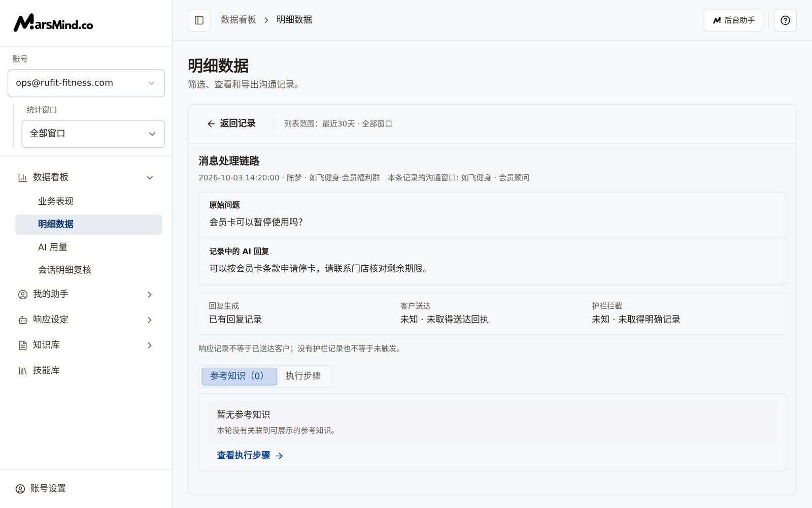Click the status 已有回复记录

(235, 320)
